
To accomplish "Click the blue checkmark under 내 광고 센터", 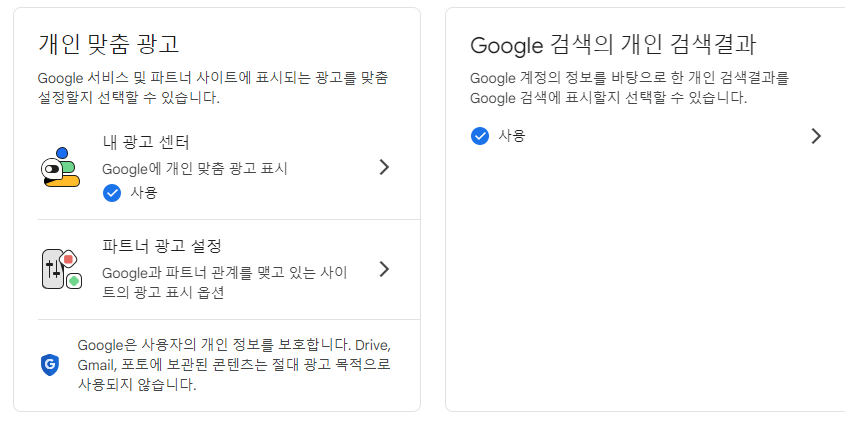I will 112,193.
